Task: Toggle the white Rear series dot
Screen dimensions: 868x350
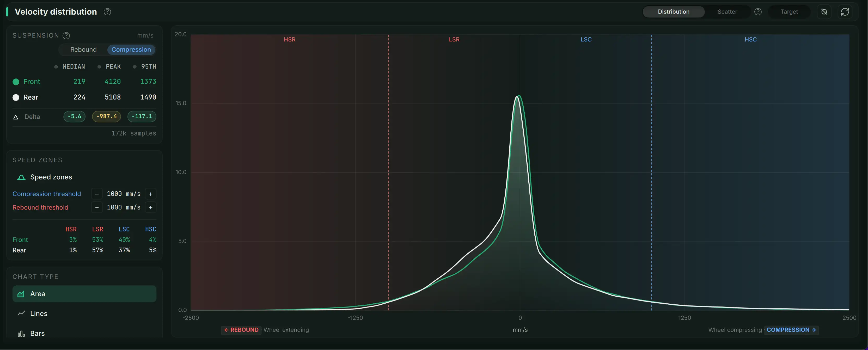Action: point(16,97)
